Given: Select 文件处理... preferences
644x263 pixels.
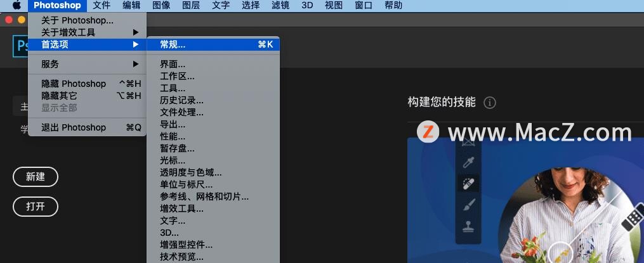Looking at the screenshot, I should point(213,112).
